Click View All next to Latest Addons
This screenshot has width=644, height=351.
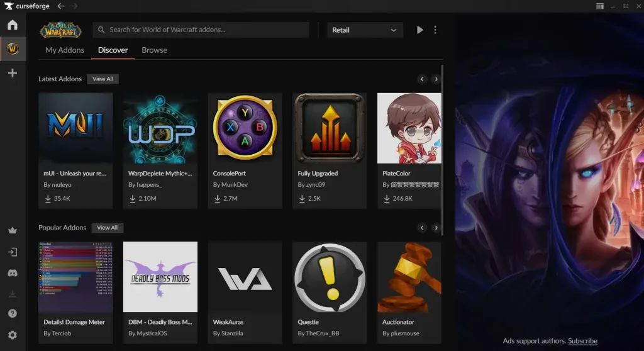coord(103,79)
